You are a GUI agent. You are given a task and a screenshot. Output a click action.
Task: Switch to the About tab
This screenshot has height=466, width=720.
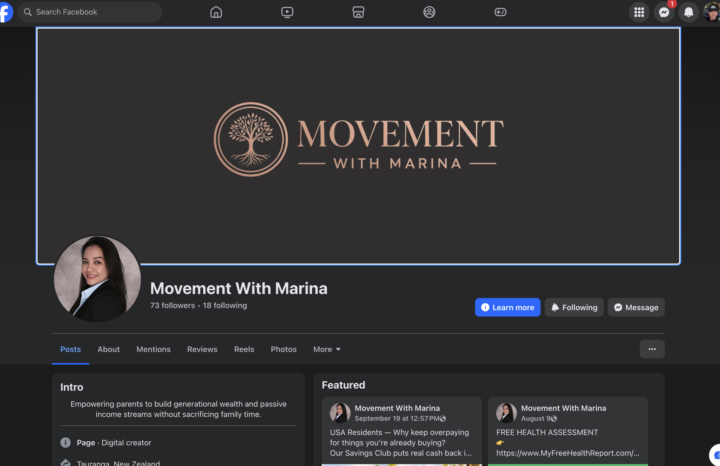(108, 349)
